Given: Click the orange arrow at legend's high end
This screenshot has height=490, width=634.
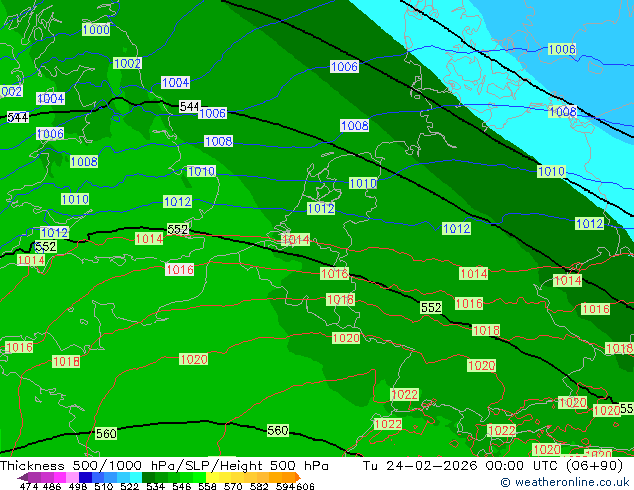Looking at the screenshot, I should click(x=298, y=477).
